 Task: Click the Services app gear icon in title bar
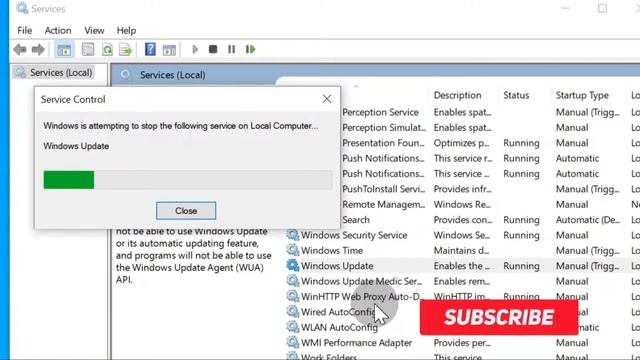click(x=22, y=8)
